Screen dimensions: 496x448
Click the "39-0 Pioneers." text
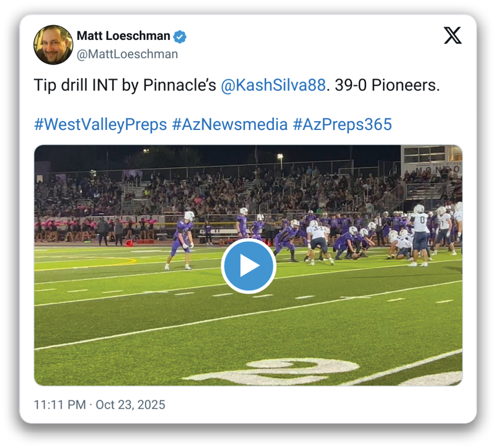(x=387, y=85)
